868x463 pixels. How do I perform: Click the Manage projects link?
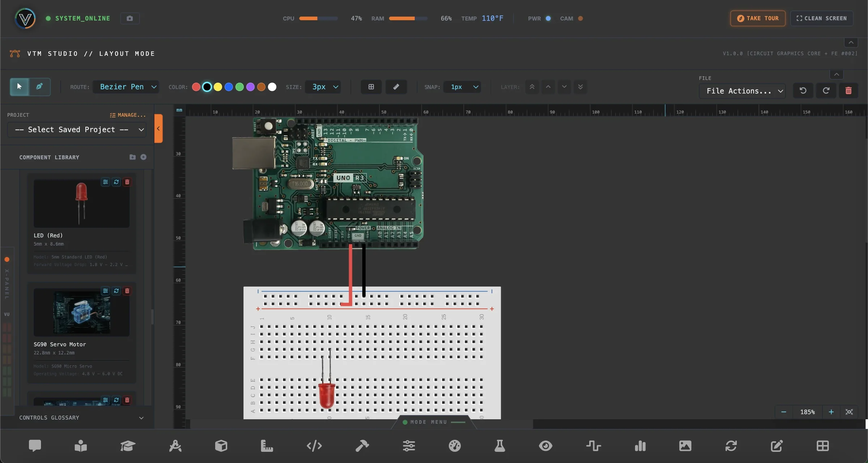[x=128, y=115]
